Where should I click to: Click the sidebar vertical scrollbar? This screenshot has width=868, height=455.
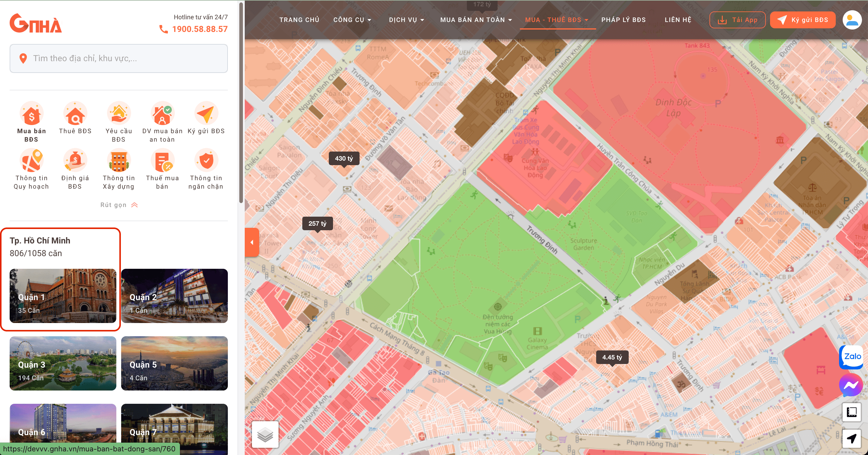(x=241, y=103)
